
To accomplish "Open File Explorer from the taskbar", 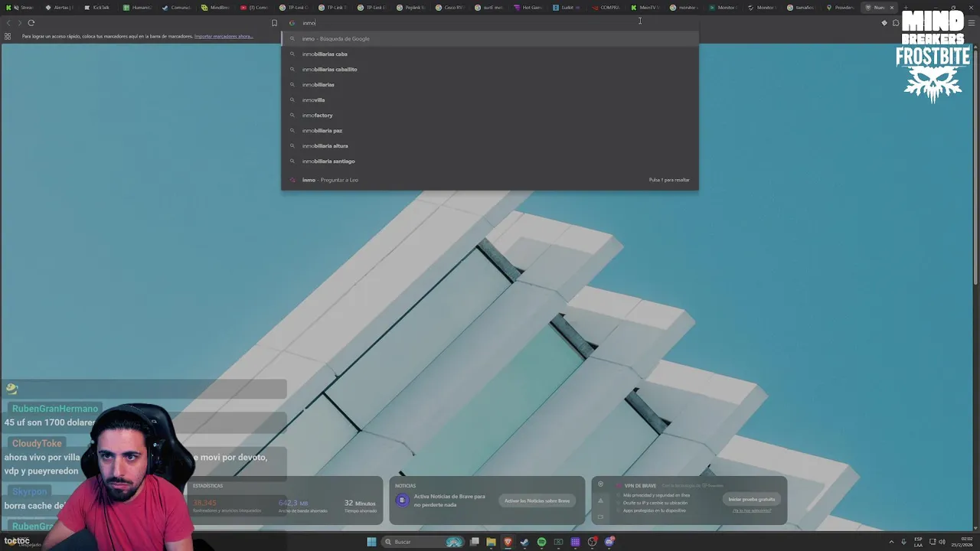I will click(x=491, y=542).
